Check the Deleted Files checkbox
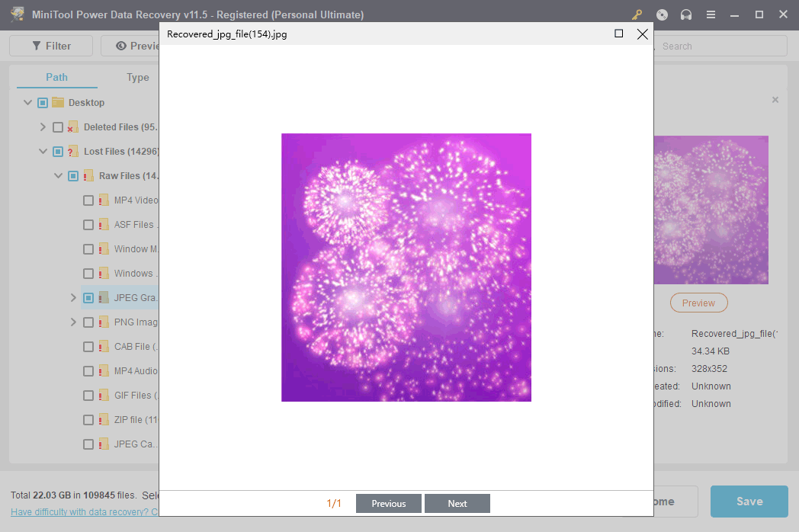 [58, 127]
